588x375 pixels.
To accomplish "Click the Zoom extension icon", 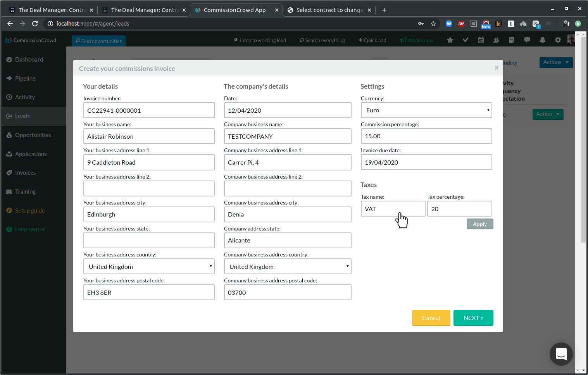I will point(448,24).
